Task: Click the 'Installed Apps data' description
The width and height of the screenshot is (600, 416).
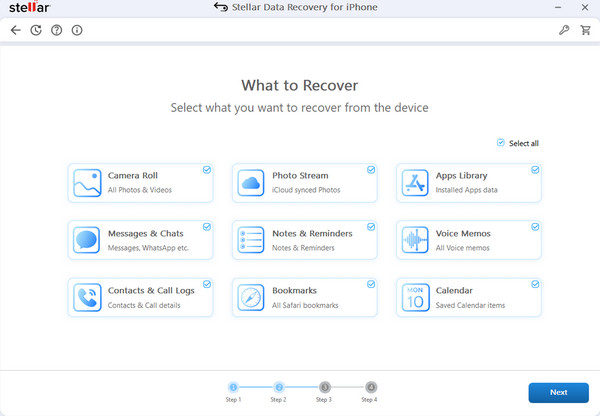Action: point(466,190)
